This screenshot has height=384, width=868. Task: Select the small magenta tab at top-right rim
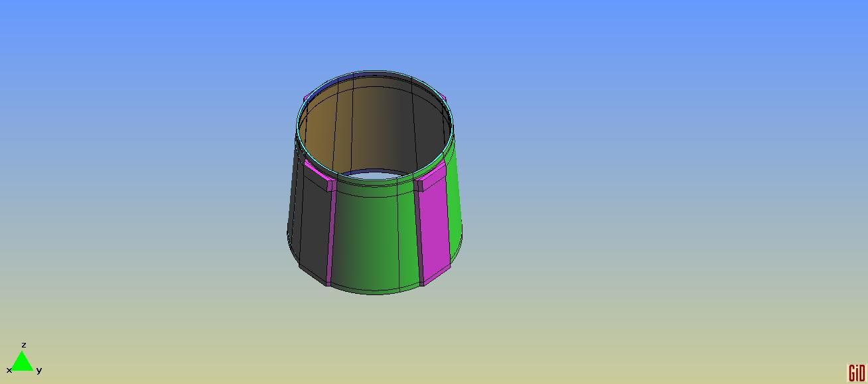[x=445, y=99]
